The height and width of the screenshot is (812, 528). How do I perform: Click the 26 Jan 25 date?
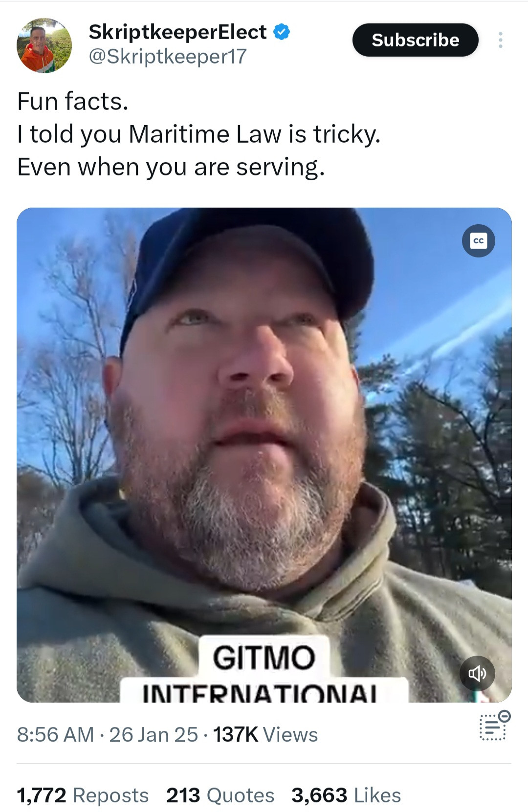(153, 734)
